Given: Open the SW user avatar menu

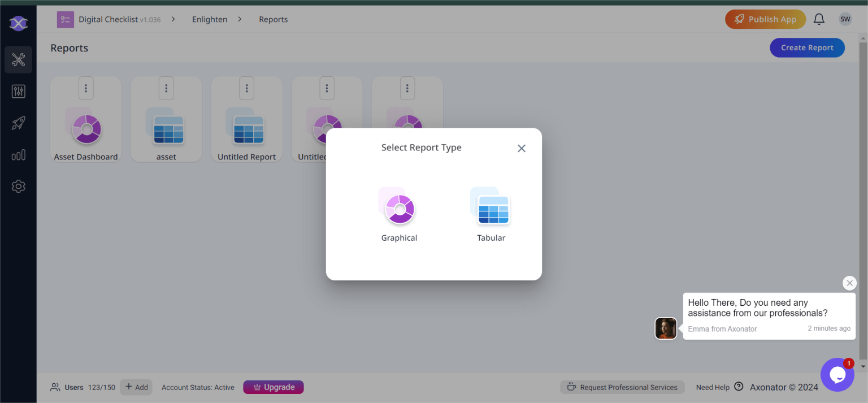Looking at the screenshot, I should [845, 19].
